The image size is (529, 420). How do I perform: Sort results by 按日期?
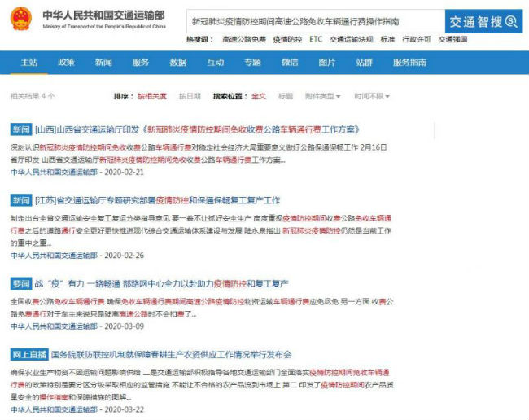coord(190,97)
